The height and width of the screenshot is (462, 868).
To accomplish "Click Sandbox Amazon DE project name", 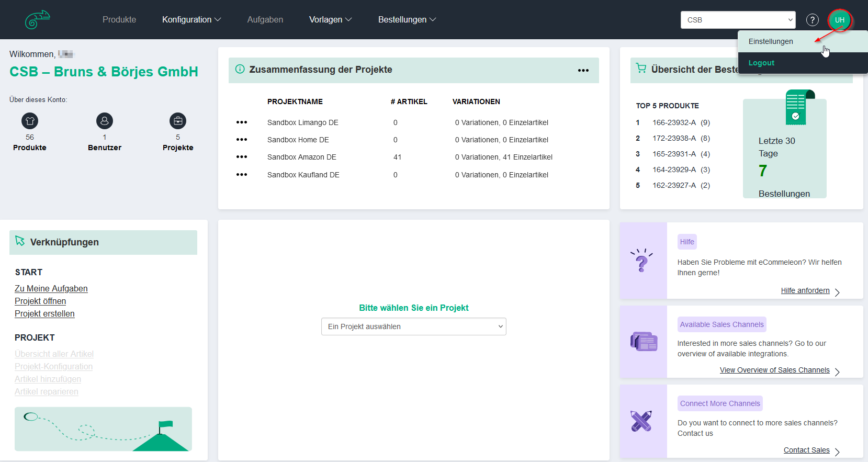I will tap(302, 157).
